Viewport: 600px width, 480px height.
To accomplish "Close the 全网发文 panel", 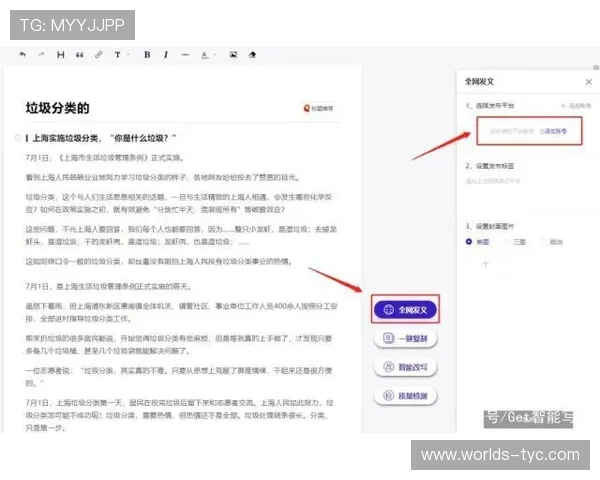I will tap(589, 82).
